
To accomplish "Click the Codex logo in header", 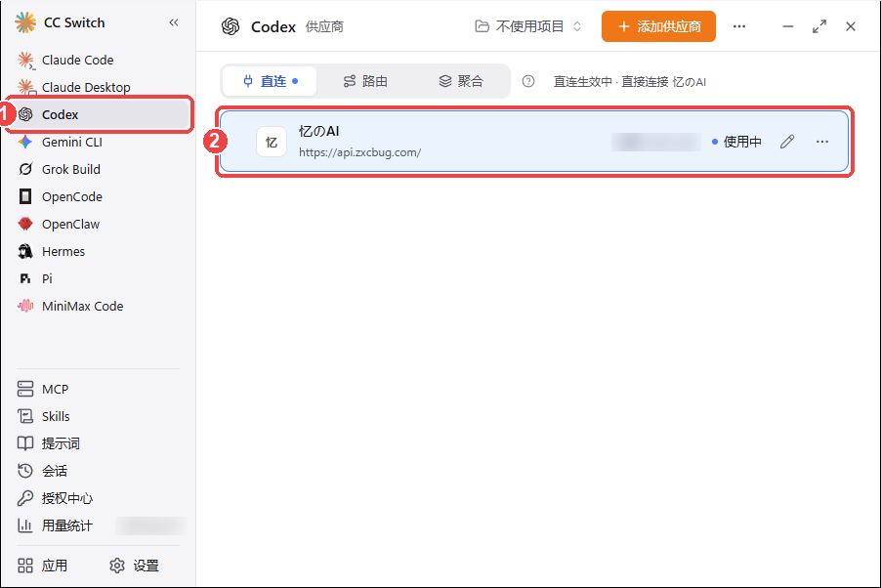I will click(x=231, y=26).
